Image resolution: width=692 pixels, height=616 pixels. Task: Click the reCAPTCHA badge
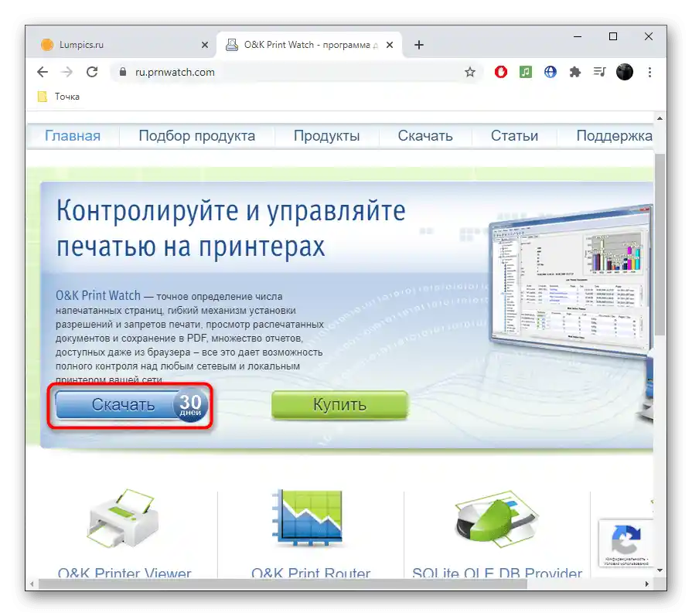click(x=626, y=543)
